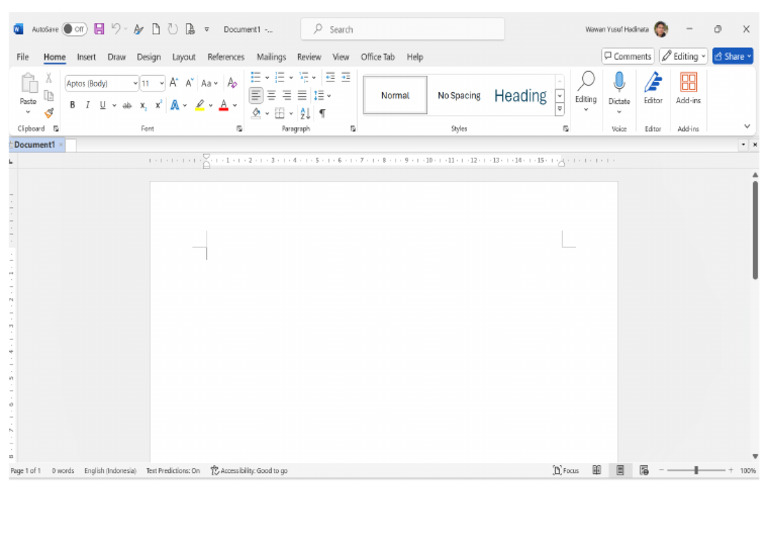The width and height of the screenshot is (768, 543).
Task: Switch to the Office Tab ribbon tab
Action: pyautogui.click(x=378, y=57)
